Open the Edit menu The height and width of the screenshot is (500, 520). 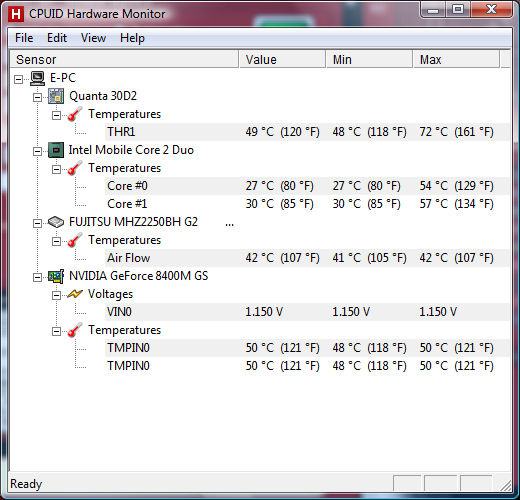[57, 38]
